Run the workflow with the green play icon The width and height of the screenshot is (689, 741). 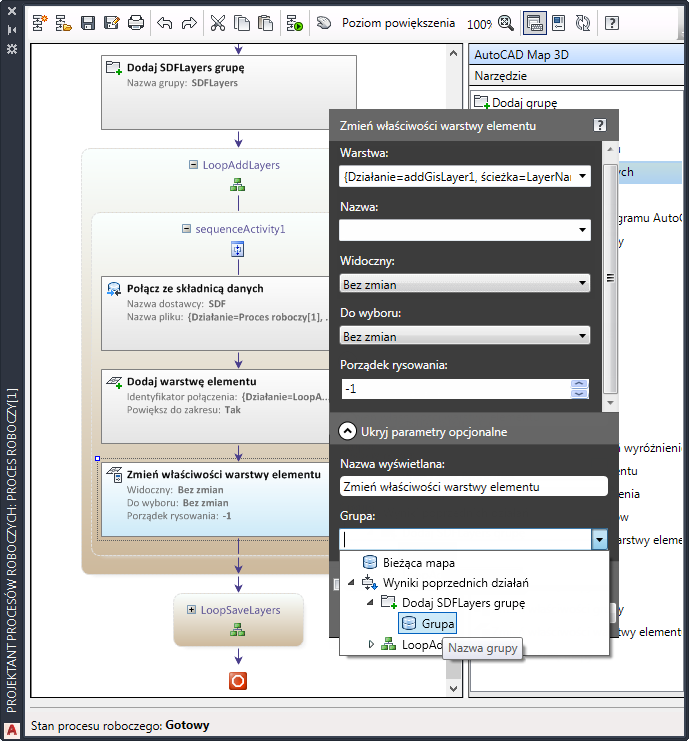click(294, 23)
